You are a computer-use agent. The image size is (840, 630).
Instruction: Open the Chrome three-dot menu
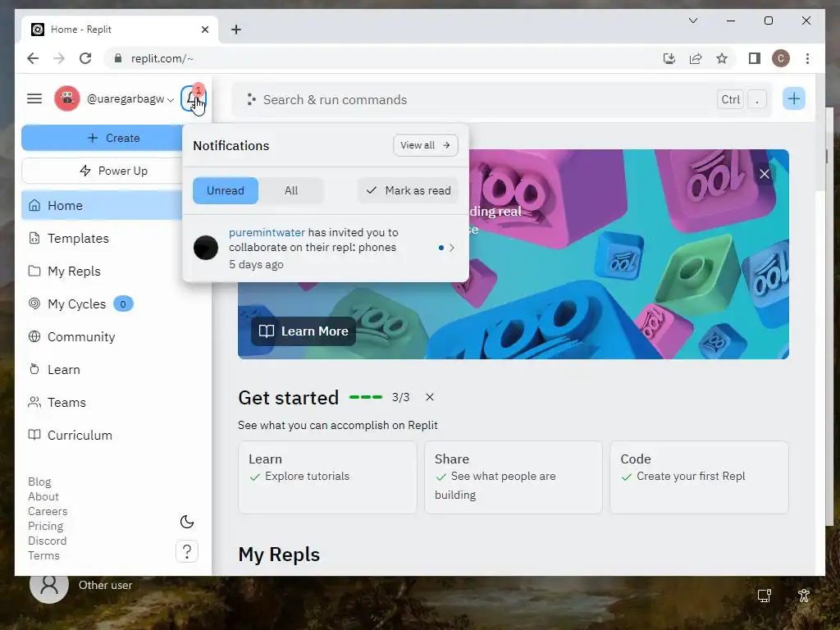click(x=807, y=58)
